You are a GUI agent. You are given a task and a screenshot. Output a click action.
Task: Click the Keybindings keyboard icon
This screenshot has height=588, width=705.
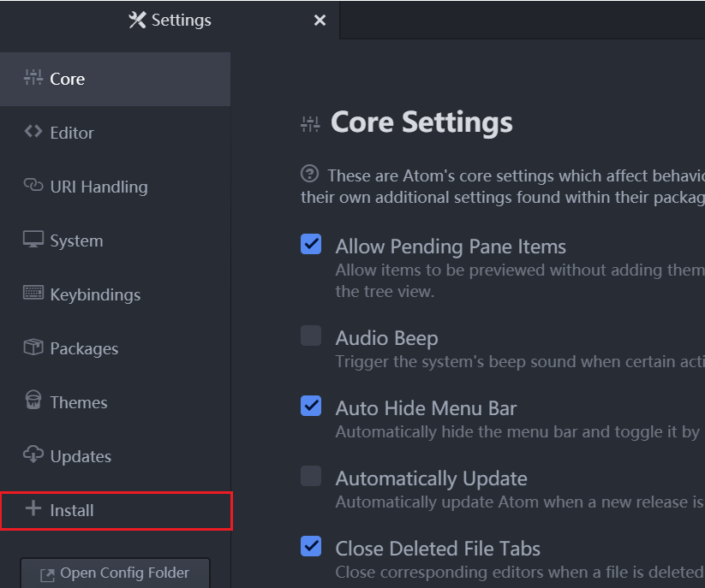33,294
